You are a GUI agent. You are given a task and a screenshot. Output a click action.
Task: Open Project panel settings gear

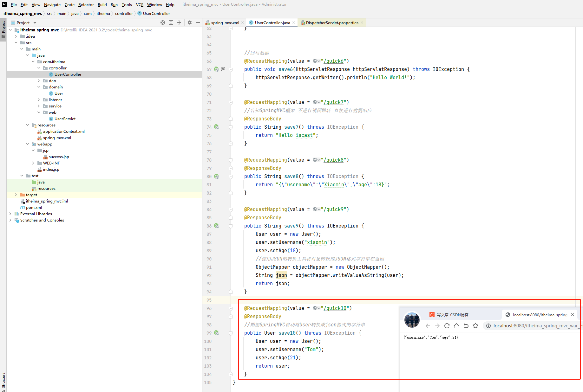pyautogui.click(x=190, y=22)
